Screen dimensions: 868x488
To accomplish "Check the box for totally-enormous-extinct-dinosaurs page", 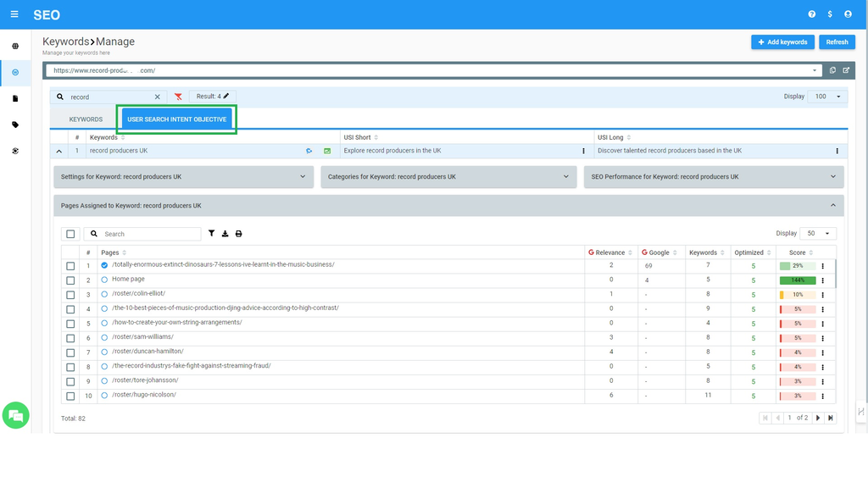I will 70,266.
